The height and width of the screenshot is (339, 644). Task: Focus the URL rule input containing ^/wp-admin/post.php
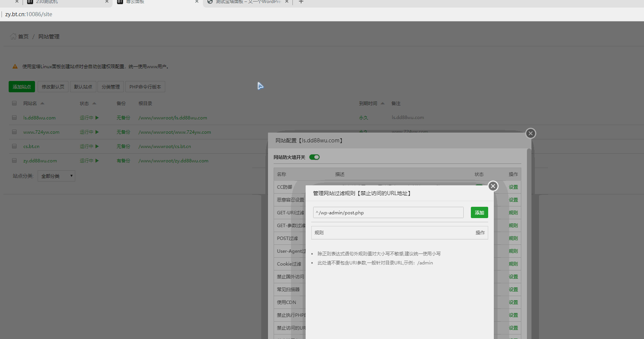pos(388,212)
